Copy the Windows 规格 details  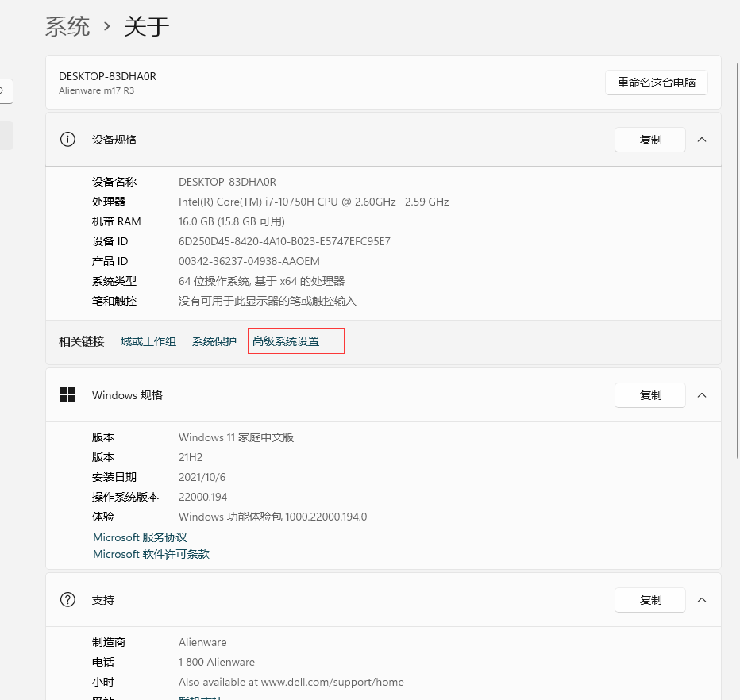(649, 395)
